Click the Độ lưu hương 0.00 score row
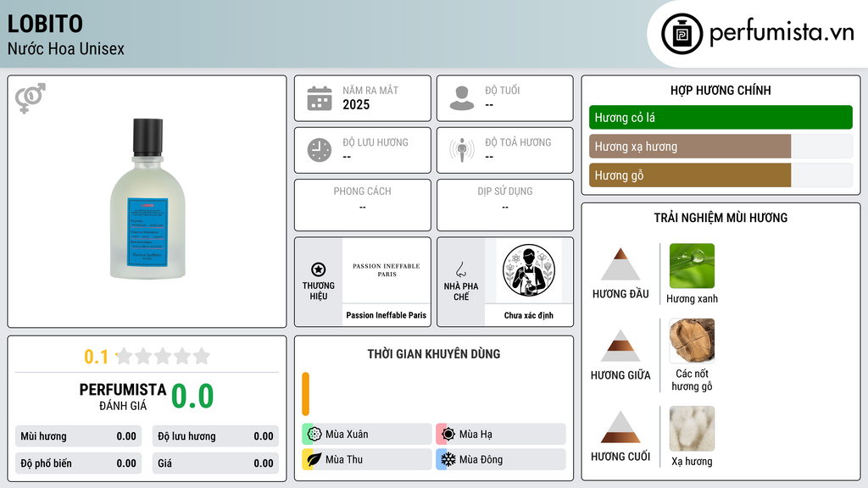 click(x=215, y=436)
